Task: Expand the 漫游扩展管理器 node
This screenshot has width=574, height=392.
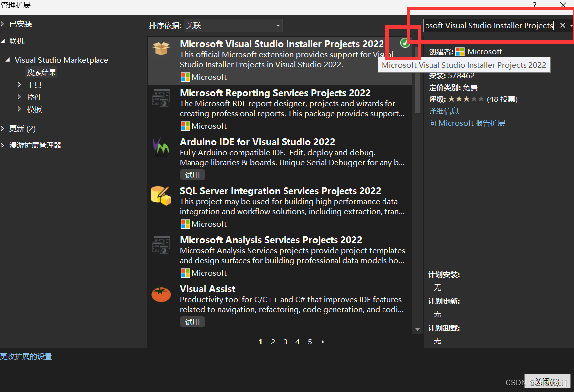Action: pos(2,145)
